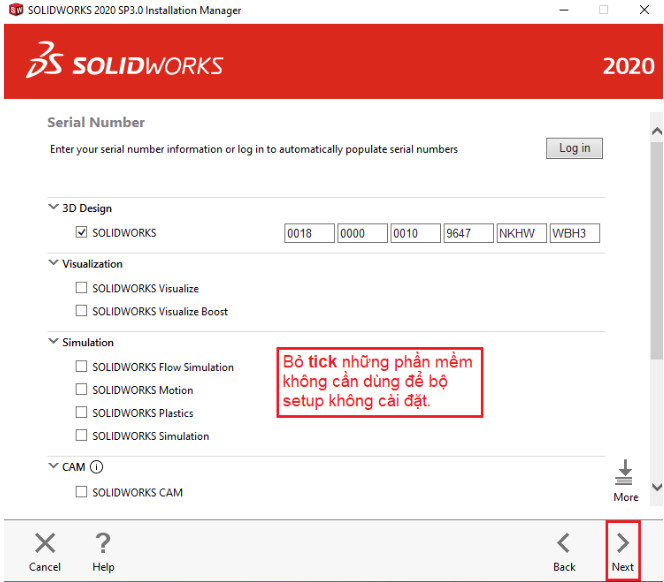
Task: Open Help with the question mark icon
Action: pos(102,544)
